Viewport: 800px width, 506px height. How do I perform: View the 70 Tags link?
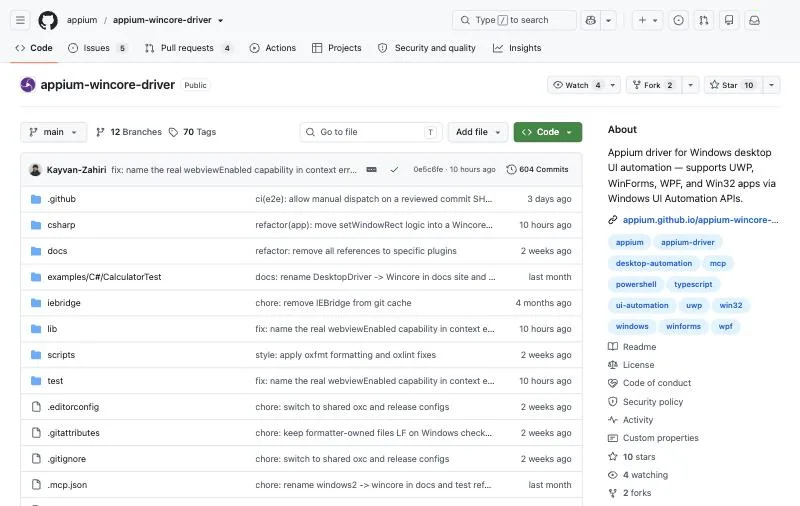(x=192, y=132)
